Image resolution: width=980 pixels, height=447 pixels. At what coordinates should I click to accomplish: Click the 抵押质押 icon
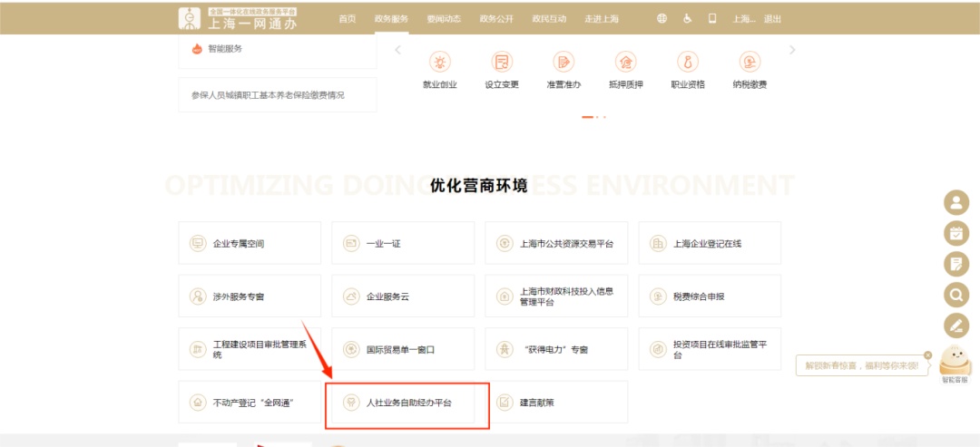click(x=625, y=62)
